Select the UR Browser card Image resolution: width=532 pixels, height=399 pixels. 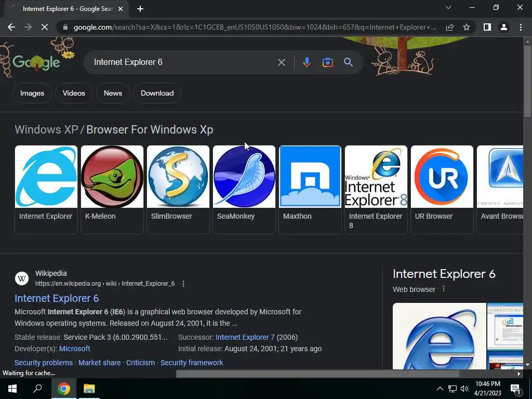(x=442, y=189)
